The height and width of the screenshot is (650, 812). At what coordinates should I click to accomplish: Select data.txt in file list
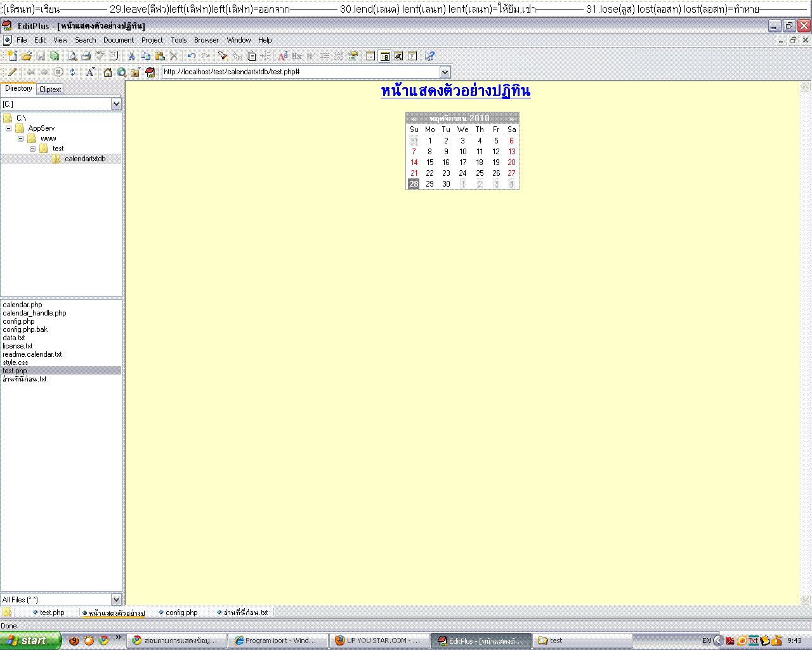[14, 338]
